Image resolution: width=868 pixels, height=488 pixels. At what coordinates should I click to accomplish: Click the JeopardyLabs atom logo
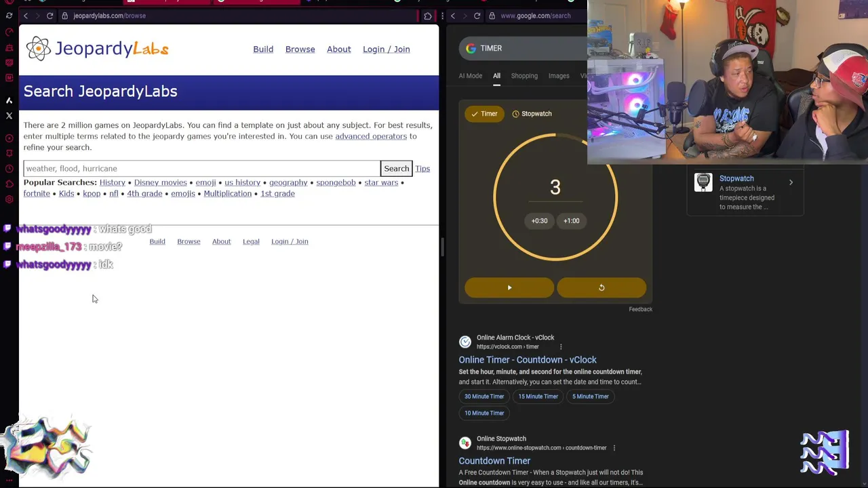pos(39,49)
